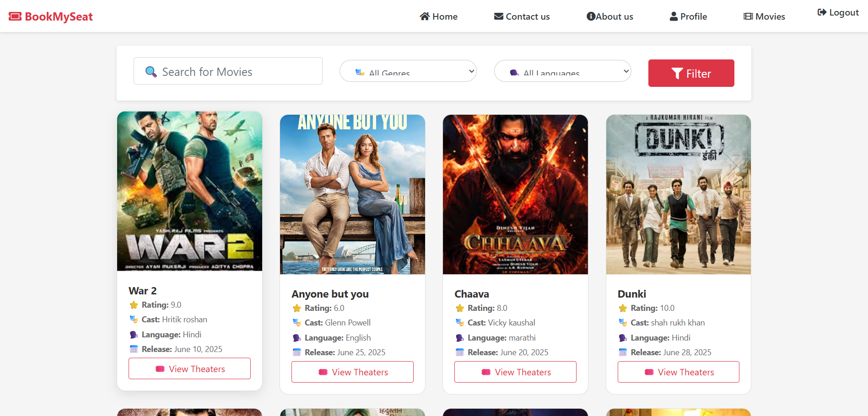Open the War 2 movie poster
The width and height of the screenshot is (868, 416).
(189, 191)
